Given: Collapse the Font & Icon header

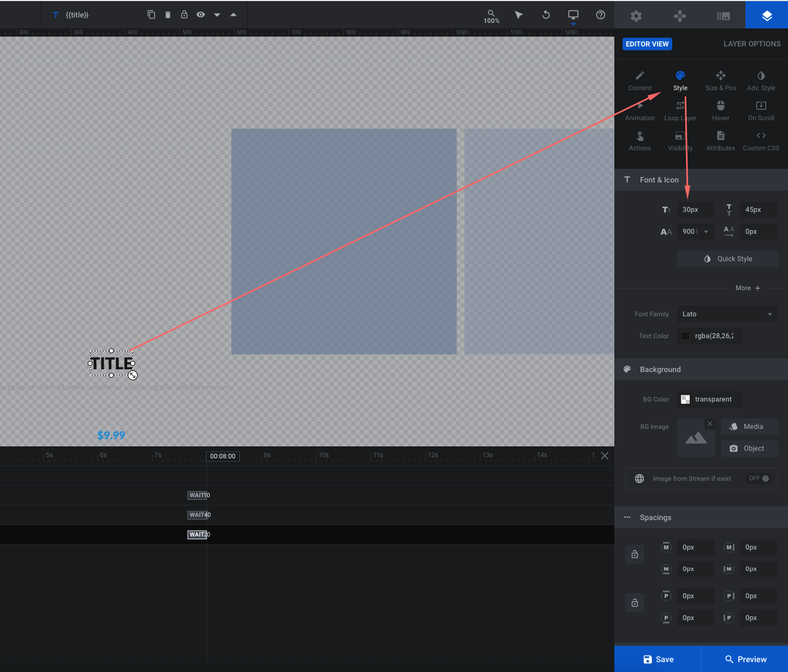Looking at the screenshot, I should pos(701,180).
